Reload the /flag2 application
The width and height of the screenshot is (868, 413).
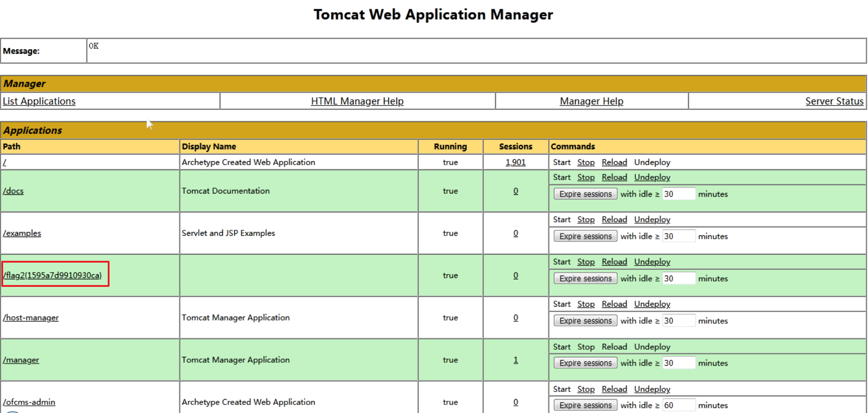(614, 262)
